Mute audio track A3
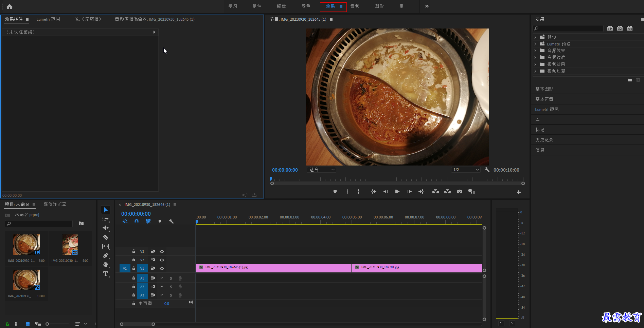Screen dimensions: 644x328 [x=162, y=295]
